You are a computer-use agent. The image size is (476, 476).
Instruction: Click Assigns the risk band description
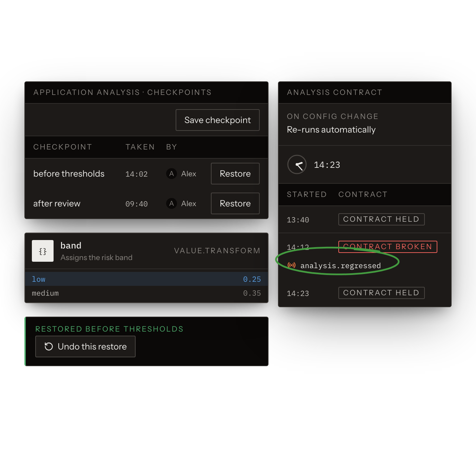pos(97,257)
